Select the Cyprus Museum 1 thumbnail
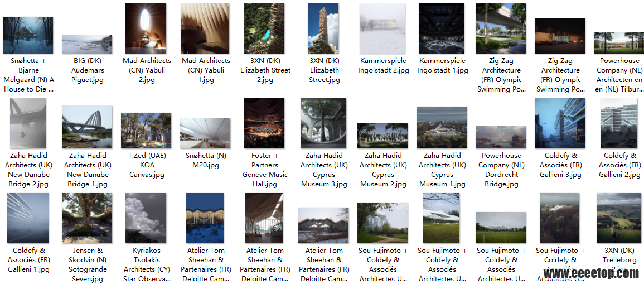 click(x=442, y=127)
